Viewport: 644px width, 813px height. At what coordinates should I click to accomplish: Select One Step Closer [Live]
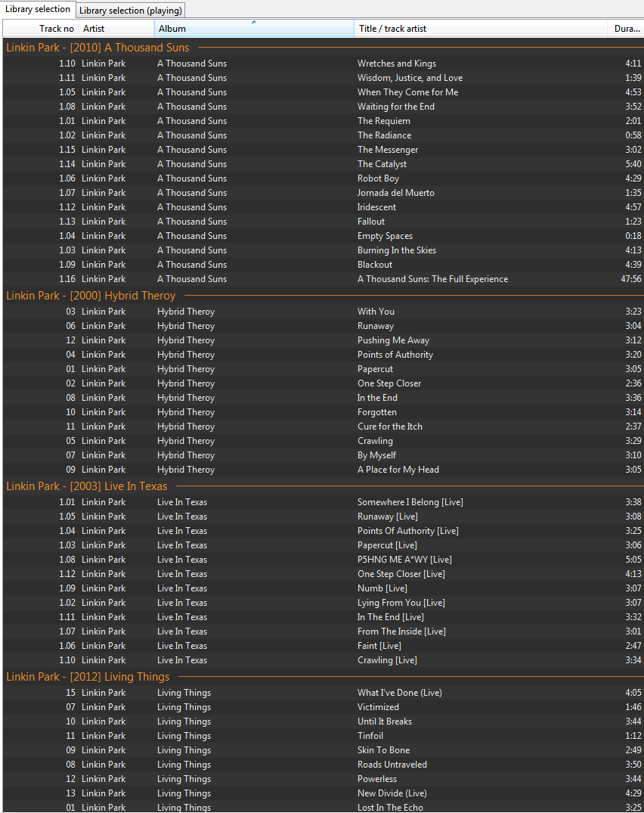324,574
